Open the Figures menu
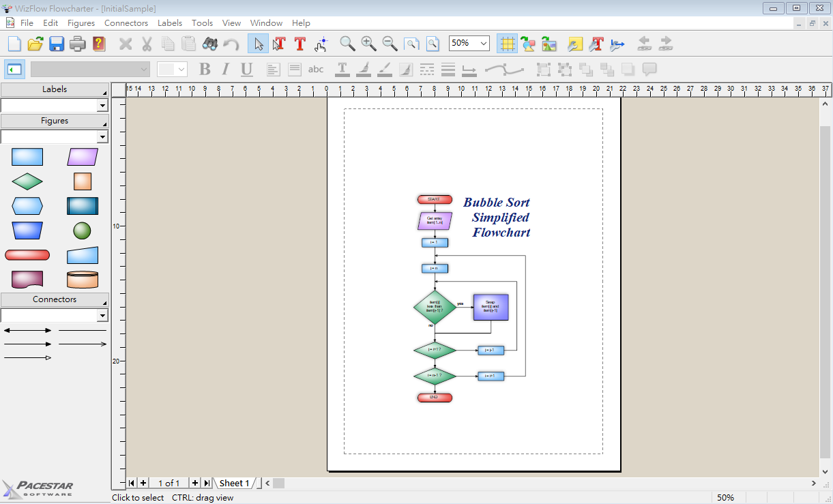This screenshot has height=504, width=833. [x=81, y=23]
